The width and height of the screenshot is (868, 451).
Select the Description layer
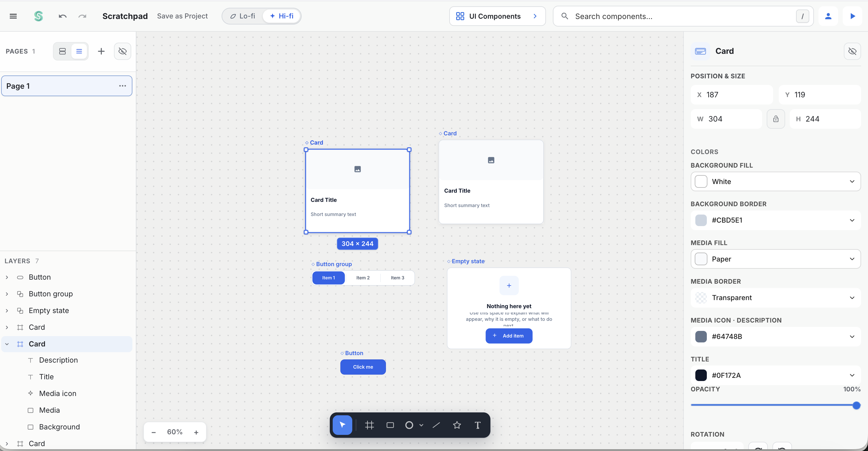[67, 360]
